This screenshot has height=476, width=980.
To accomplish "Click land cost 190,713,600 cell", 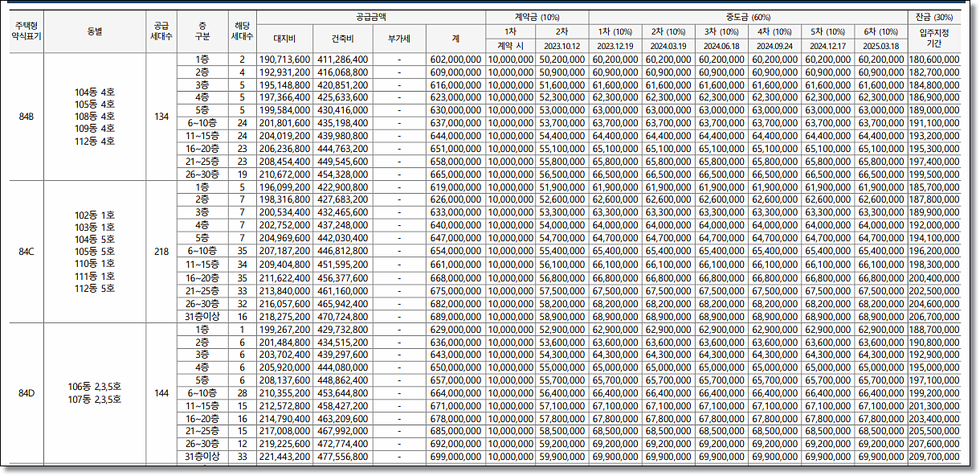I will [x=284, y=60].
